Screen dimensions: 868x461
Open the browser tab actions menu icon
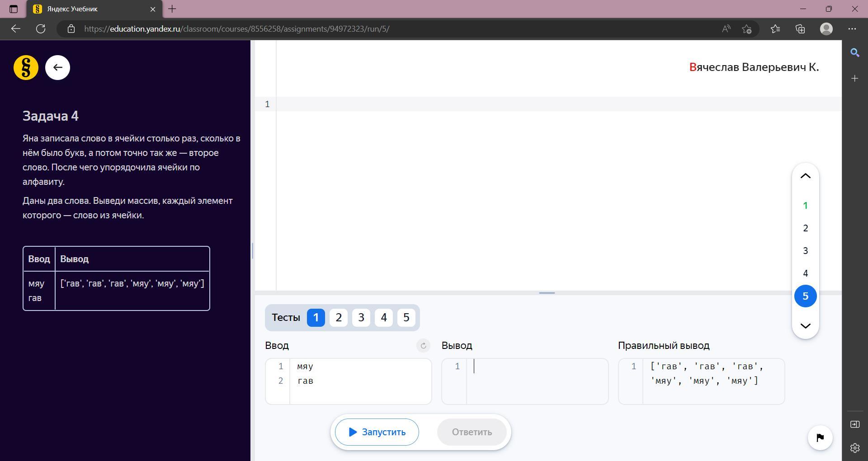(x=13, y=9)
